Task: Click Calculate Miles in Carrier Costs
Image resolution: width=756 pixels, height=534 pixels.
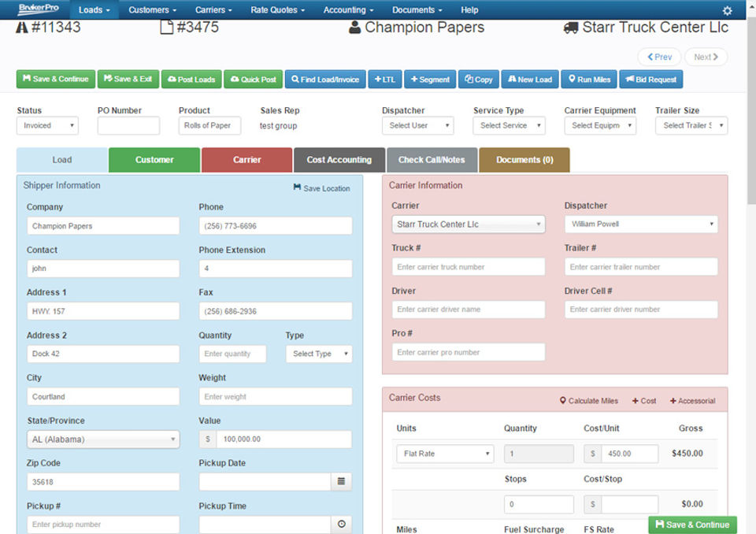Action: 589,400
